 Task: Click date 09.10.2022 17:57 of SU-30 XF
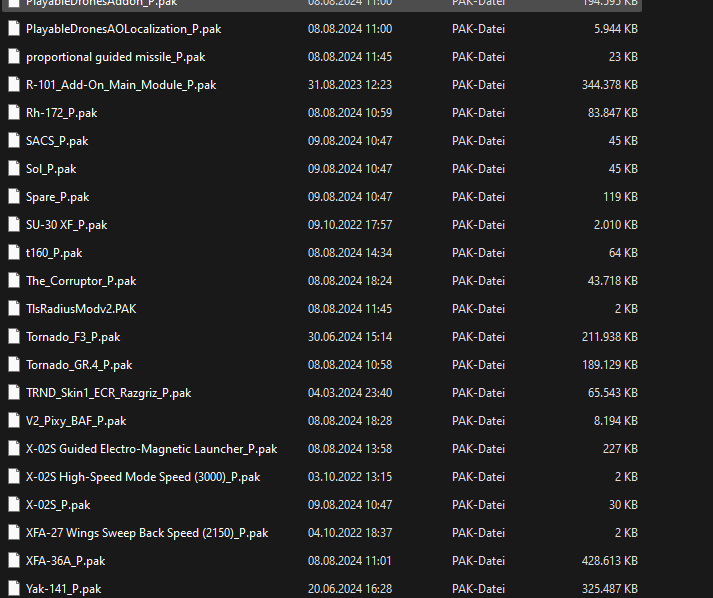pyautogui.click(x=350, y=225)
